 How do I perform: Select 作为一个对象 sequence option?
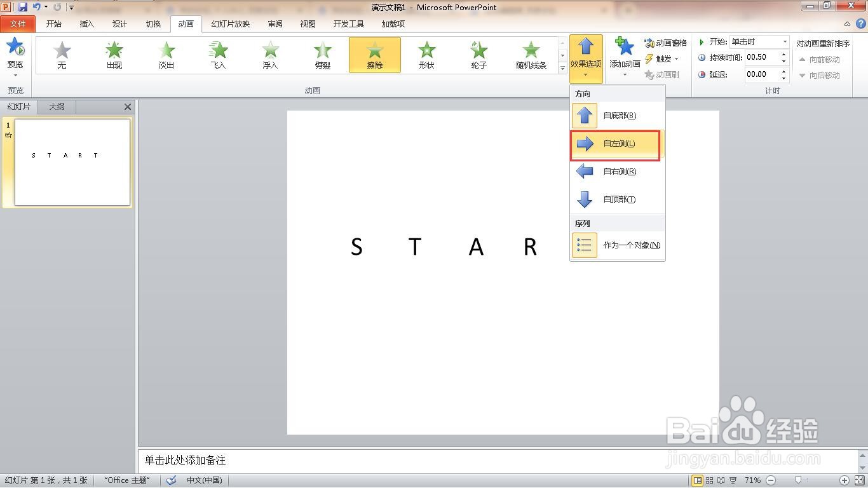coord(618,245)
